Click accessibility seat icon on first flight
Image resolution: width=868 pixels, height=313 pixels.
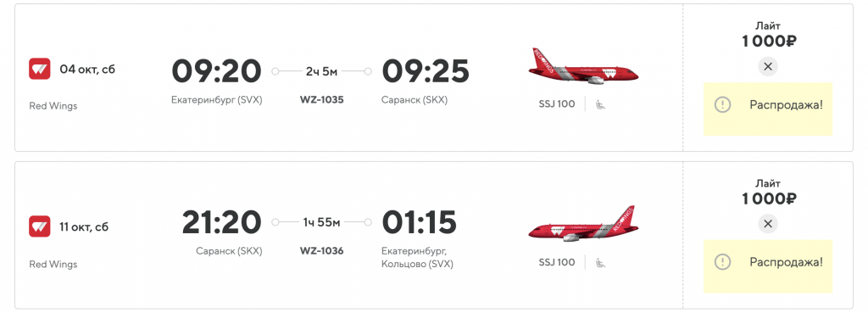(600, 104)
